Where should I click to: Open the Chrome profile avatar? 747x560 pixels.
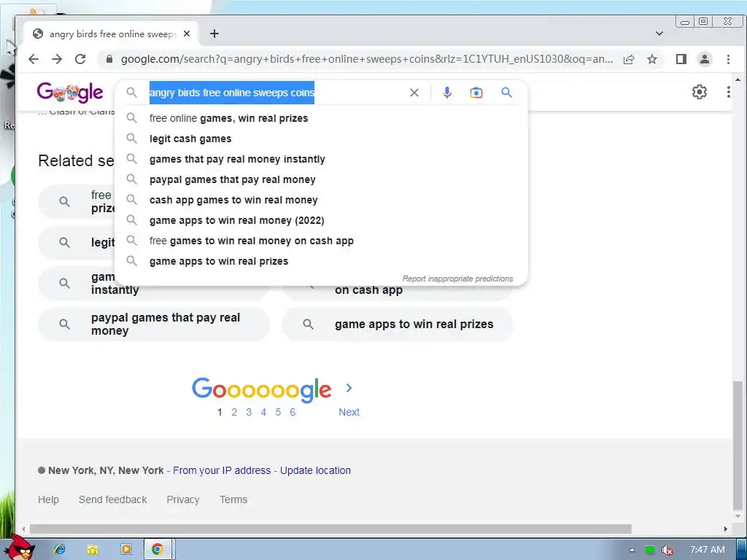(x=705, y=59)
